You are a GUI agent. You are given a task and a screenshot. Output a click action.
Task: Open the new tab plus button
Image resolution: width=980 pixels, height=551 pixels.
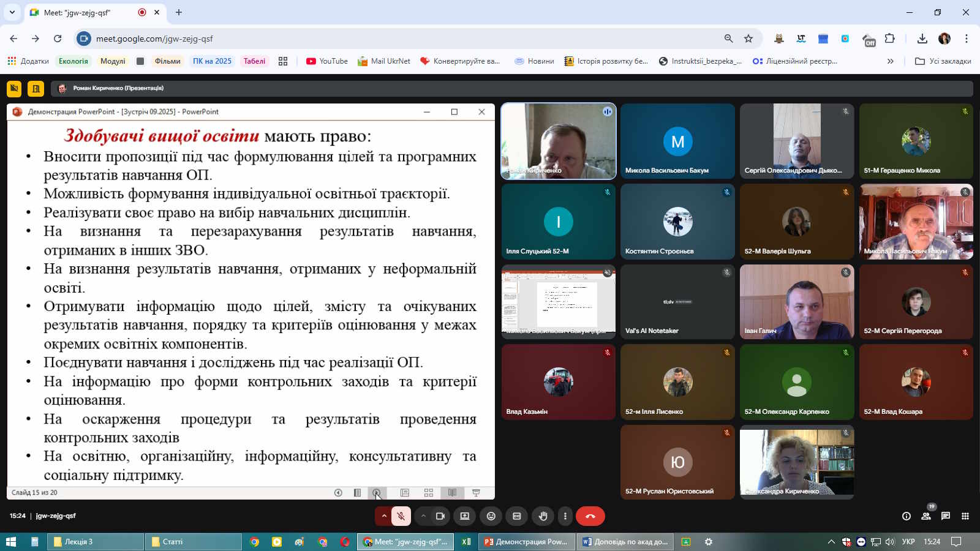pos(179,12)
